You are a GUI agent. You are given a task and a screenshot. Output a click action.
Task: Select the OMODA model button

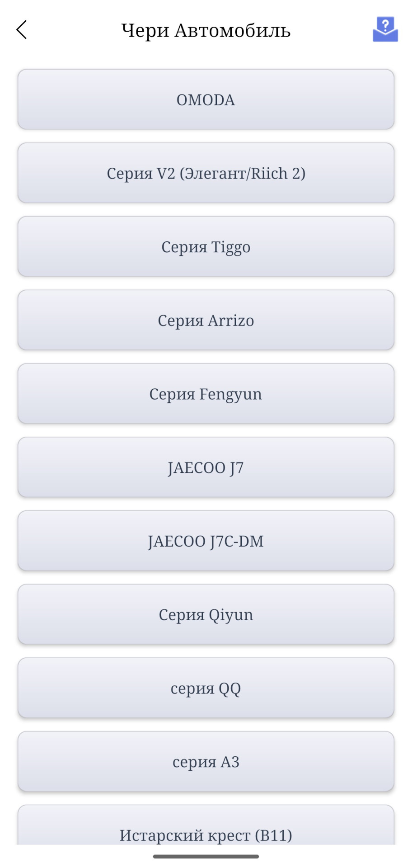(x=206, y=99)
